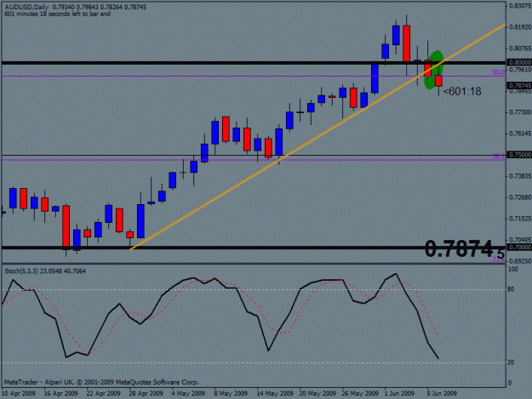Click the 0.83075 price axis label

click(520, 6)
